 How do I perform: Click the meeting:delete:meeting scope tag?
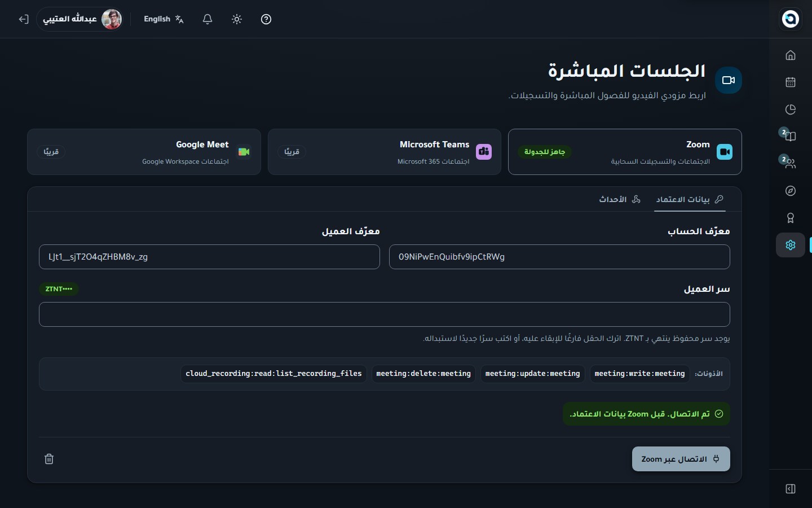(423, 374)
